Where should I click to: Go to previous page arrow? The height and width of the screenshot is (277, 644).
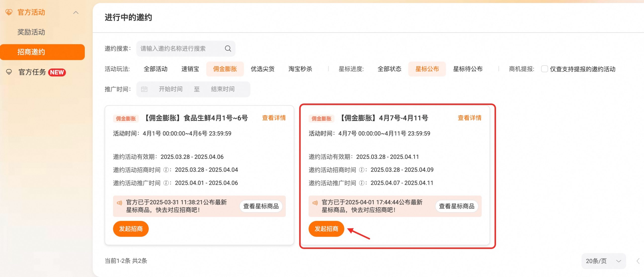coord(638,261)
